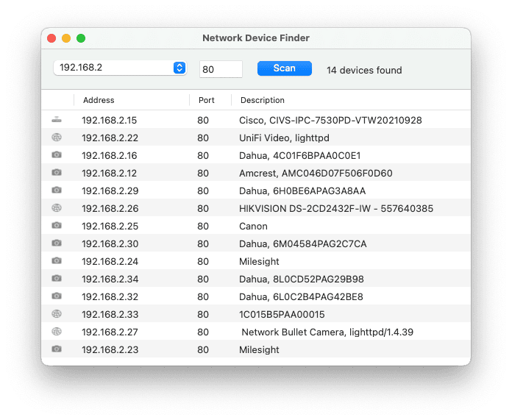Sort by the Description column header
512x420 pixels.
263,100
